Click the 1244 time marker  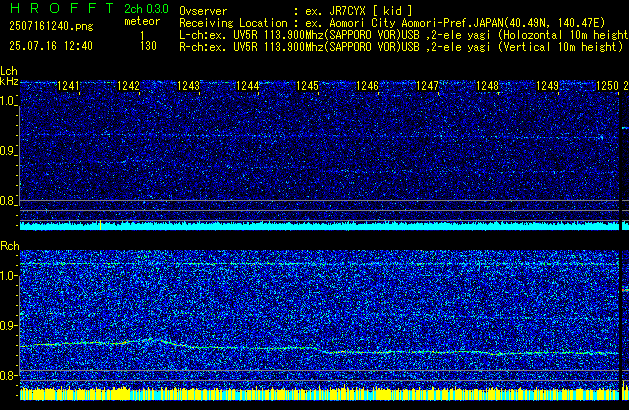(x=248, y=86)
